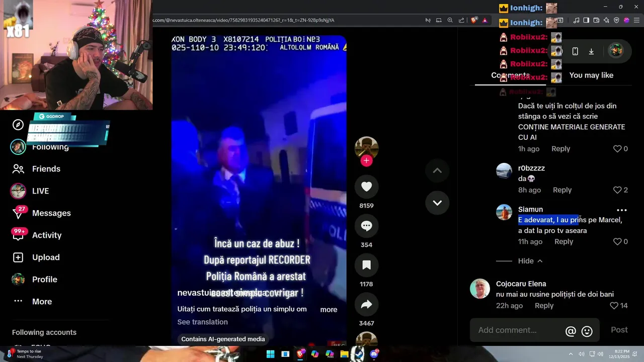Open the Following feed in the sidebar
This screenshot has width=644, height=362.
click(50, 147)
